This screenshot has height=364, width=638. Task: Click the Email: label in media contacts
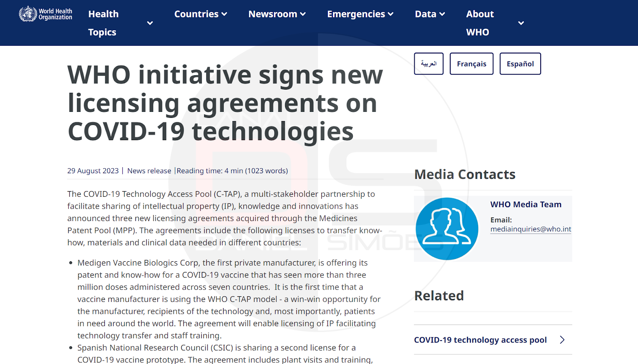coord(501,220)
